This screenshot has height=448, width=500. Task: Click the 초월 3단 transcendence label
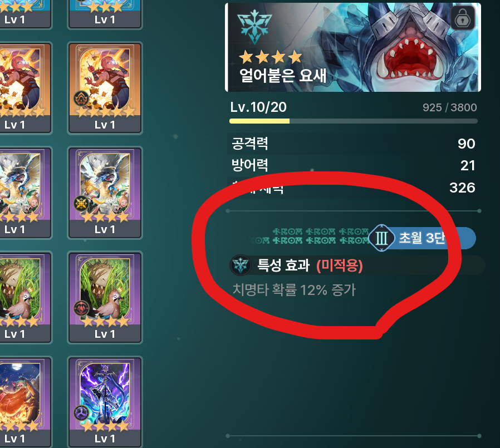click(x=421, y=238)
